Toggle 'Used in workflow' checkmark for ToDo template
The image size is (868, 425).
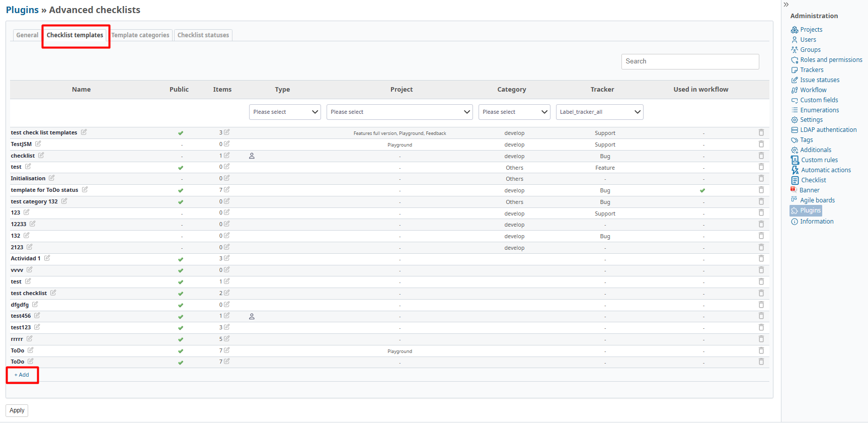[x=702, y=190]
